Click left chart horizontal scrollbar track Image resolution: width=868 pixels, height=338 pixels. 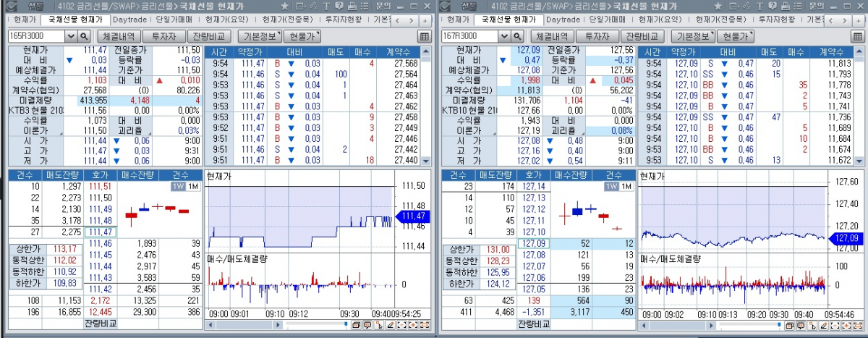(244, 325)
